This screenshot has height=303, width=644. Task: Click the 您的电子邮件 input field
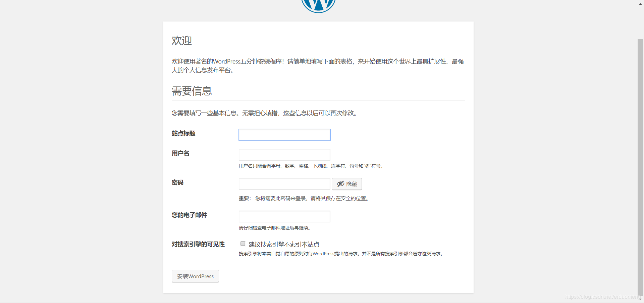(284, 216)
